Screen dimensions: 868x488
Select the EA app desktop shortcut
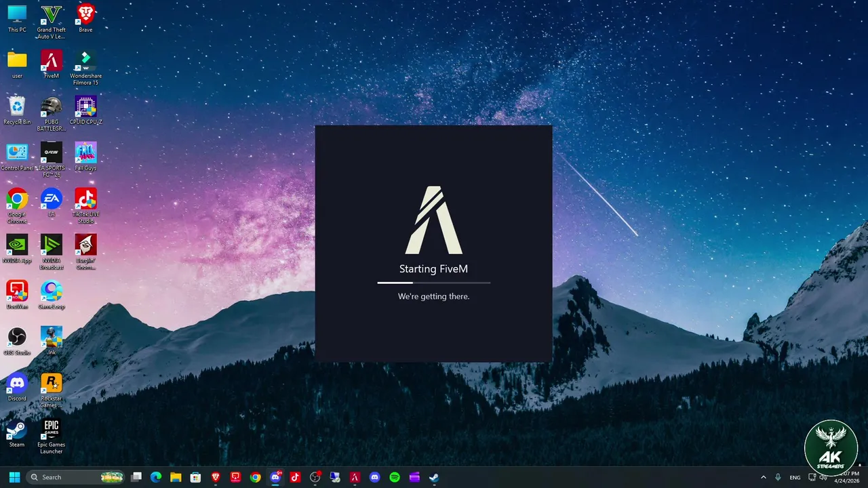tap(52, 203)
